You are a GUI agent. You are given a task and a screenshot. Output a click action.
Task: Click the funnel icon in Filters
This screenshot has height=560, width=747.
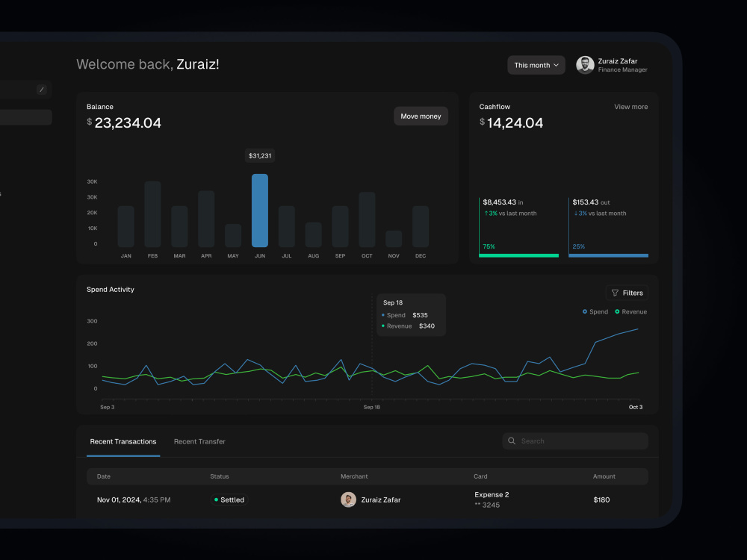pos(615,293)
